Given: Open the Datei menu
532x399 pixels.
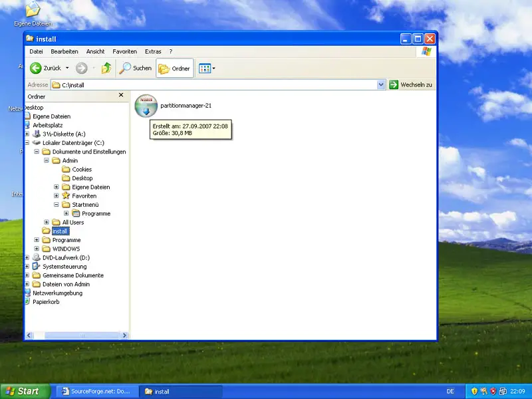Looking at the screenshot, I should [36, 52].
